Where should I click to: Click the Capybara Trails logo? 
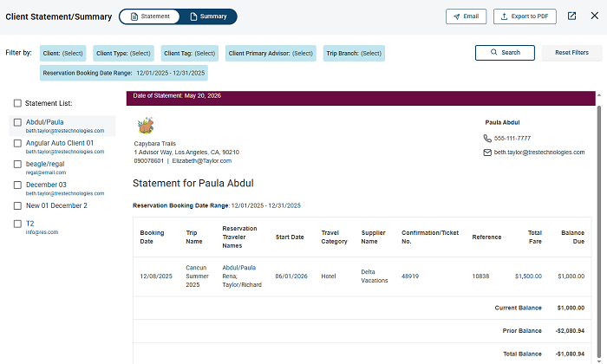point(146,126)
